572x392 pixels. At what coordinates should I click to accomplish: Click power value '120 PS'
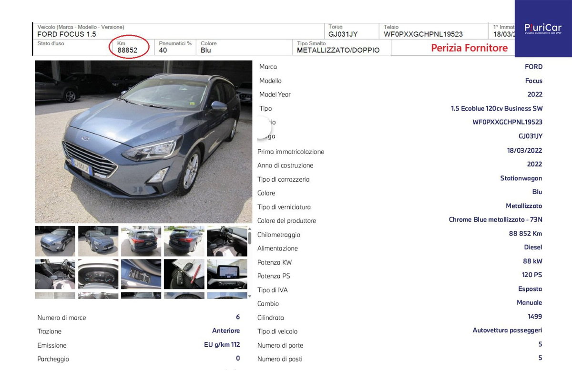532,275
